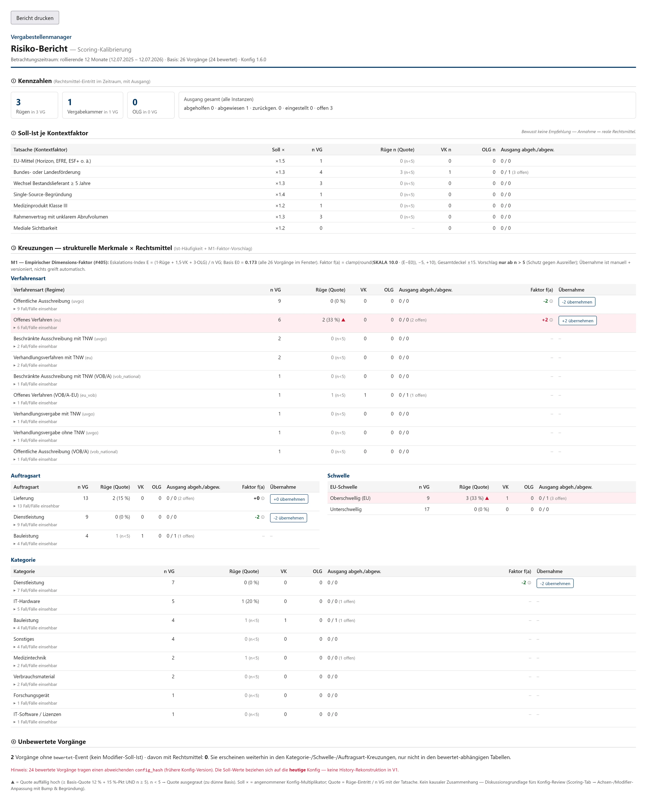Expand the 5 cases under IT-Hardware

click(x=35, y=610)
